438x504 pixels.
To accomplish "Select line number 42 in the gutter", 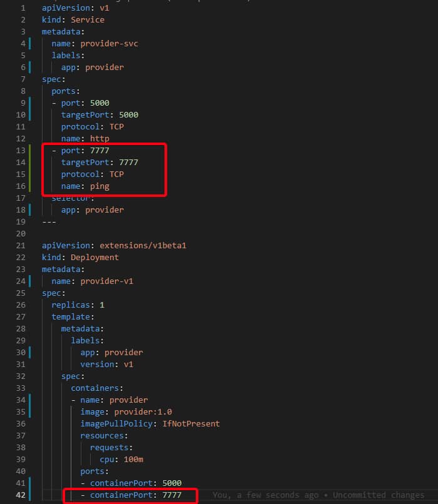I will [21, 495].
